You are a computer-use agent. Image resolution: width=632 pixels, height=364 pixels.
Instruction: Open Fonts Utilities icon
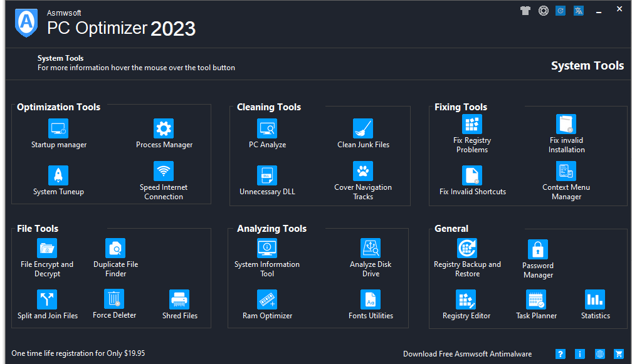[x=371, y=299]
